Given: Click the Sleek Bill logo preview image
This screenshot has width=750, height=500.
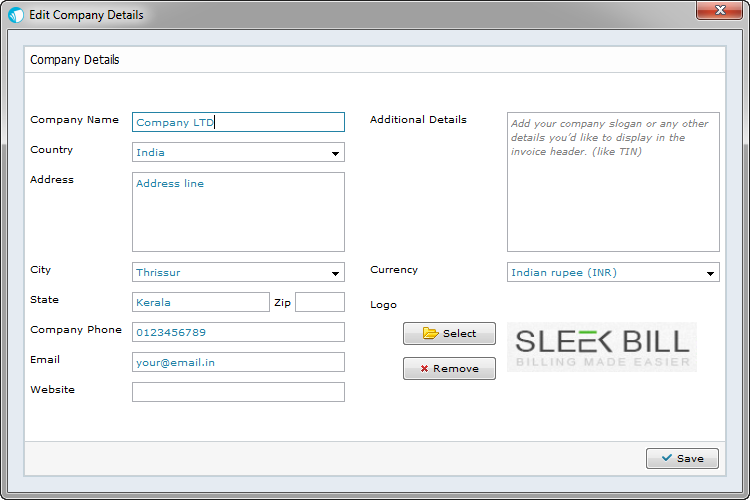Looking at the screenshot, I should click(x=602, y=347).
